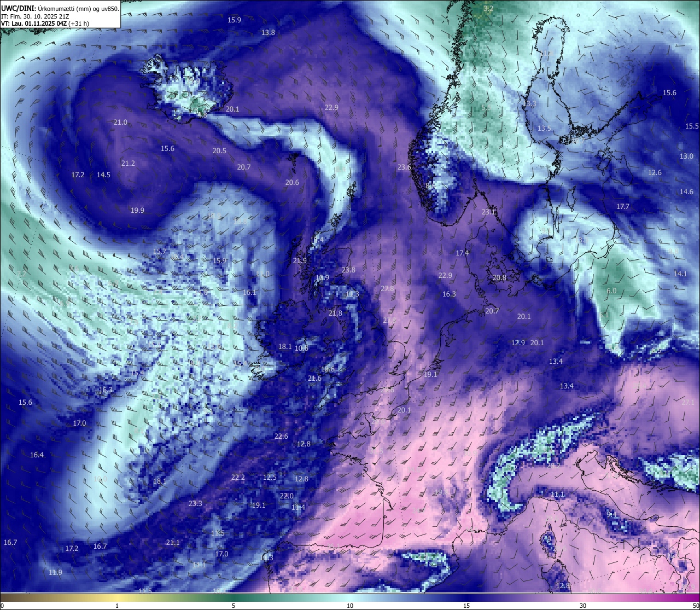Click the map value '20.6'

point(292,183)
